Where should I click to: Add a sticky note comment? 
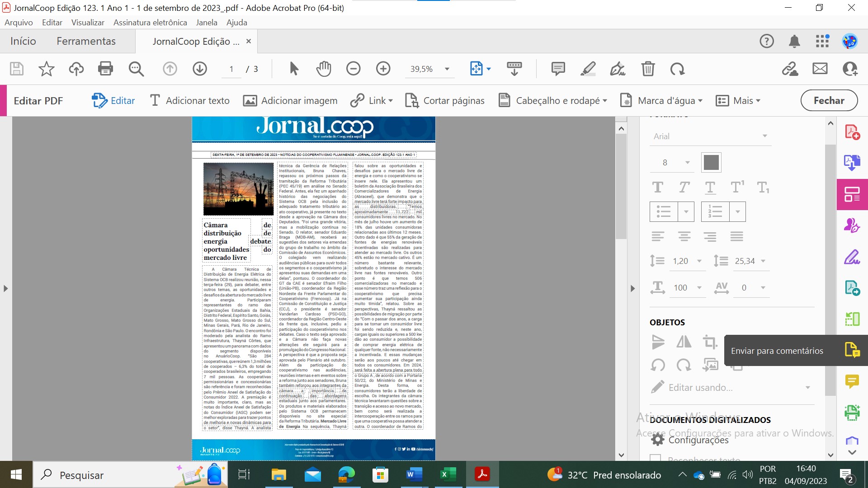(557, 69)
